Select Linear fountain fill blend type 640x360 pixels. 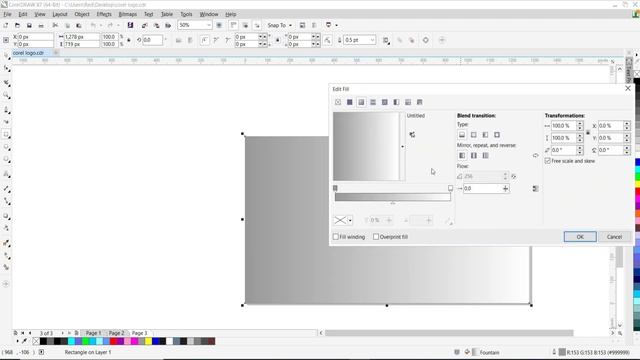click(462, 135)
